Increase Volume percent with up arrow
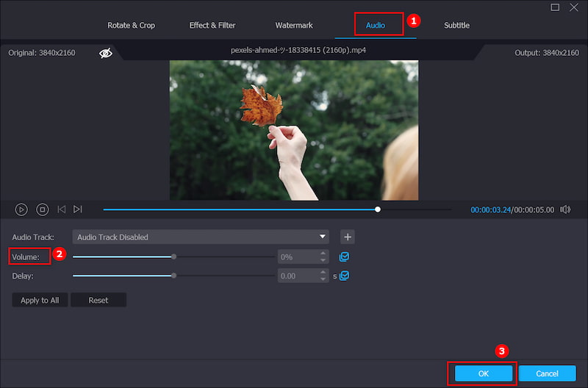 pos(323,254)
